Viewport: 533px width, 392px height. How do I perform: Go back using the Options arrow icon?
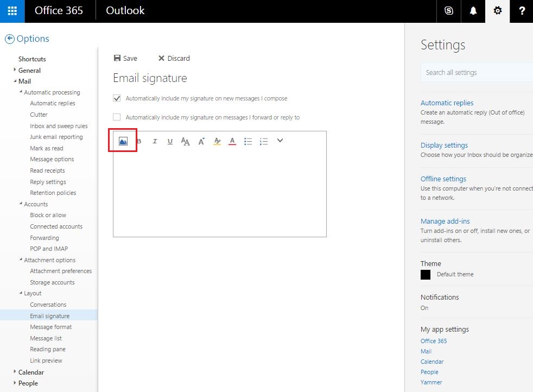10,39
